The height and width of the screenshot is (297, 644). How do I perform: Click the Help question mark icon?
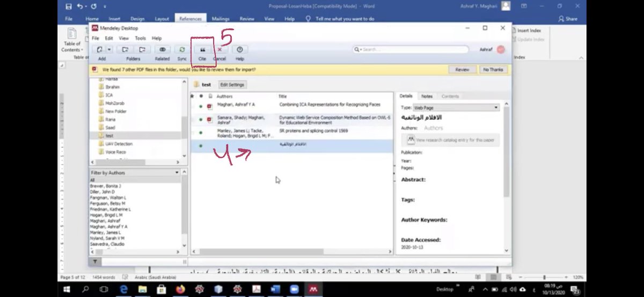239,49
